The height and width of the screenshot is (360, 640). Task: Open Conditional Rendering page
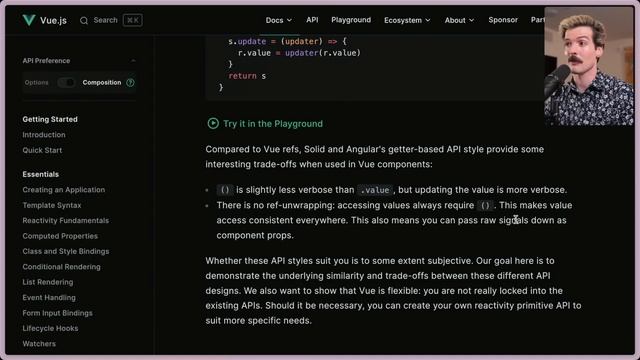point(61,267)
